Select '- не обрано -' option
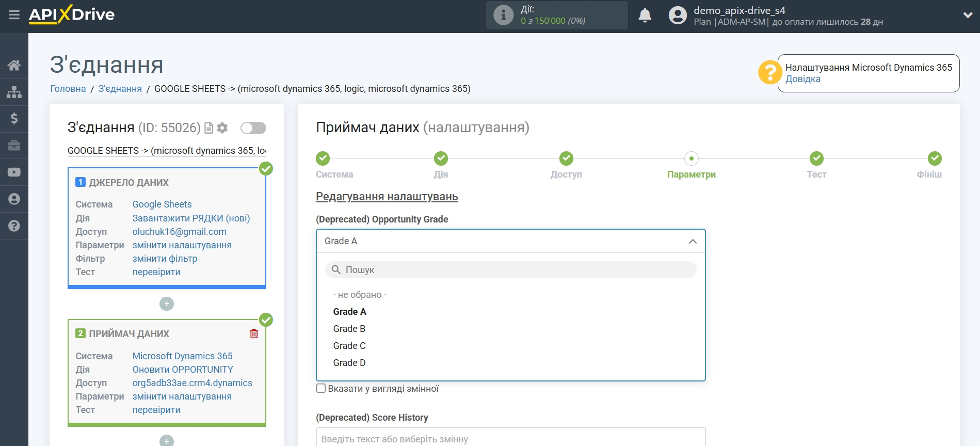980x446 pixels. 360,295
